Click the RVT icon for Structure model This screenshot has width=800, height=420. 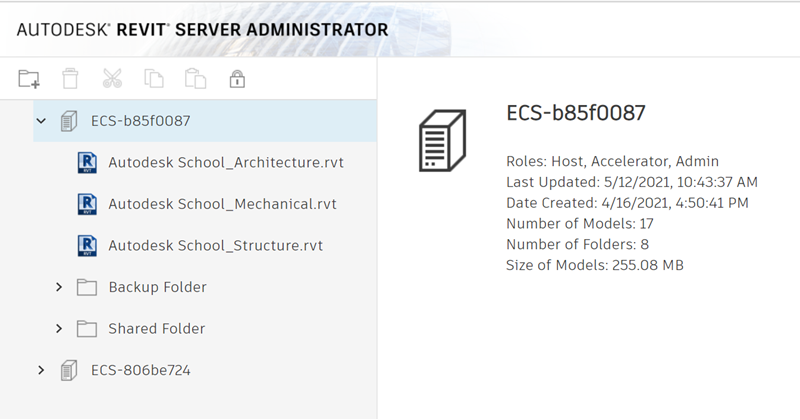point(87,245)
